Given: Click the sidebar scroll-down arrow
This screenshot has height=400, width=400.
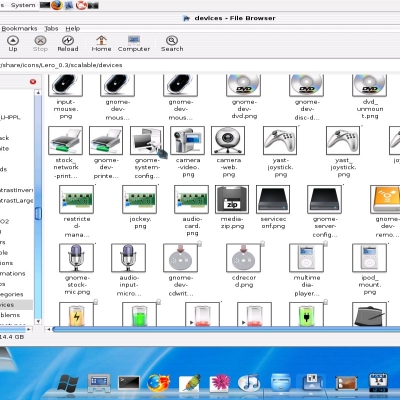Looking at the screenshot, I should click(38, 321).
